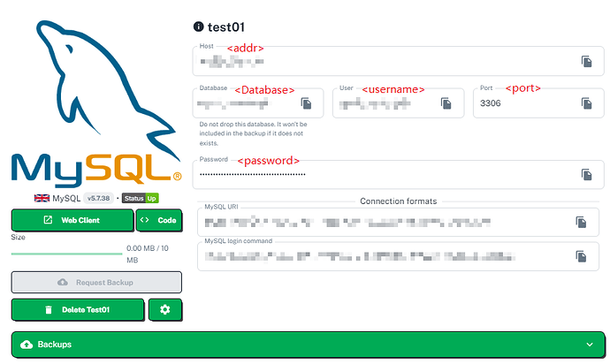The image size is (610, 364).
Task: Click the Host field
Action: click(x=398, y=61)
